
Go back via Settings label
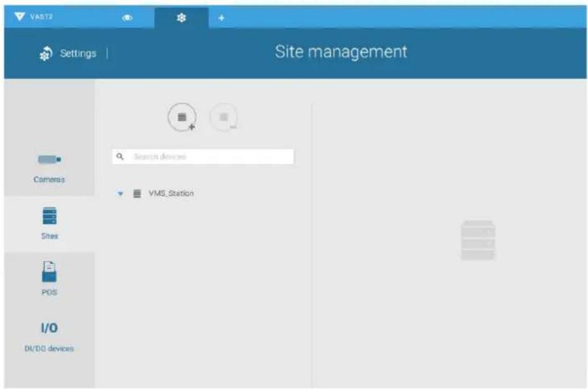pos(78,53)
